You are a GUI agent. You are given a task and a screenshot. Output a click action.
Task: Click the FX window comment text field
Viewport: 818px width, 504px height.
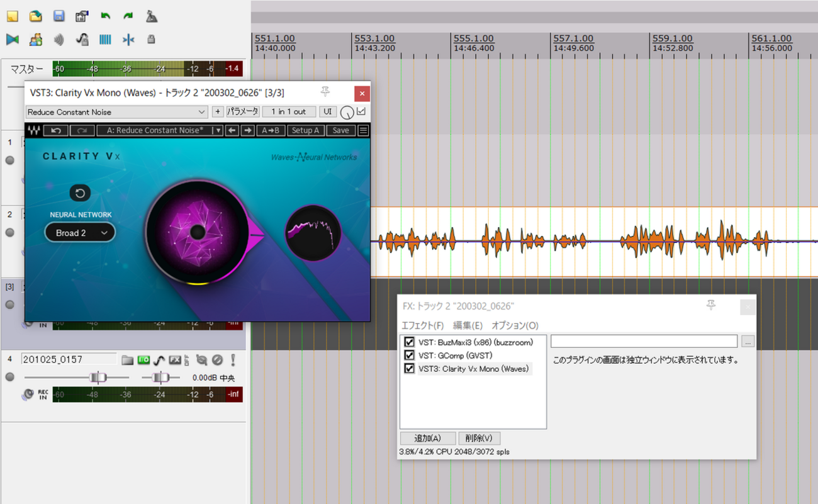click(x=644, y=342)
